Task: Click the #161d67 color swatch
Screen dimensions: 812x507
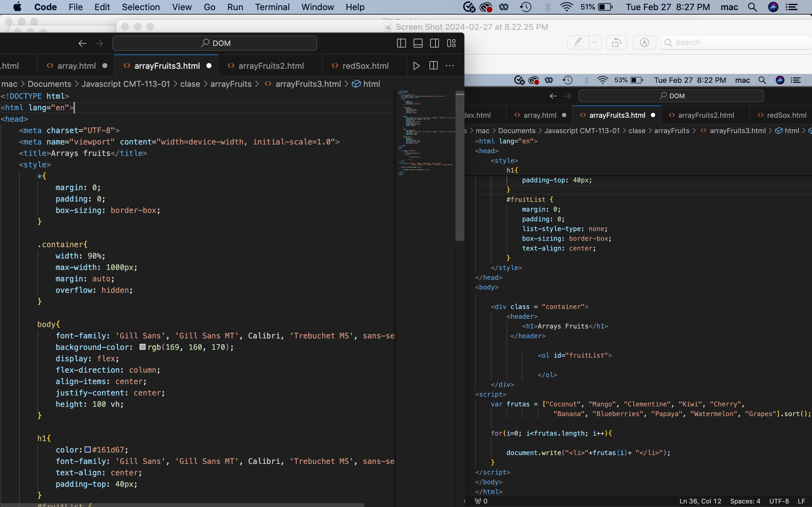Action: (88, 449)
